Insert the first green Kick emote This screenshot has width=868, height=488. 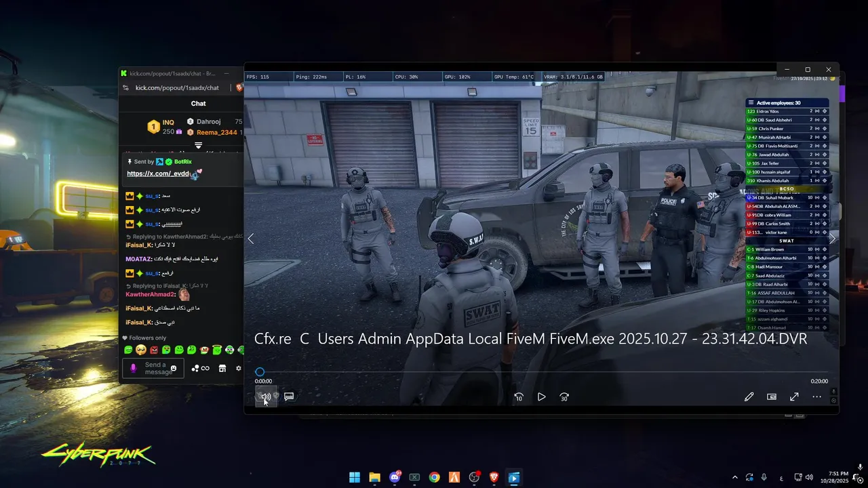(128, 350)
